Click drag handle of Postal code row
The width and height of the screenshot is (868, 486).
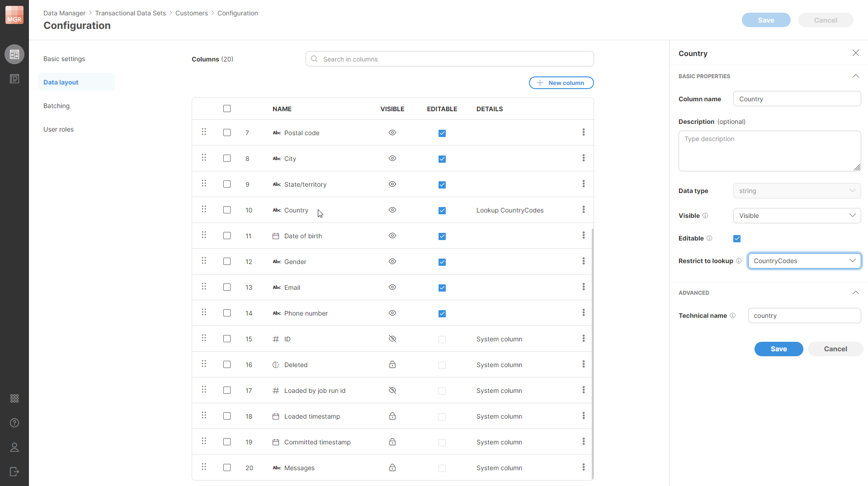click(x=204, y=132)
